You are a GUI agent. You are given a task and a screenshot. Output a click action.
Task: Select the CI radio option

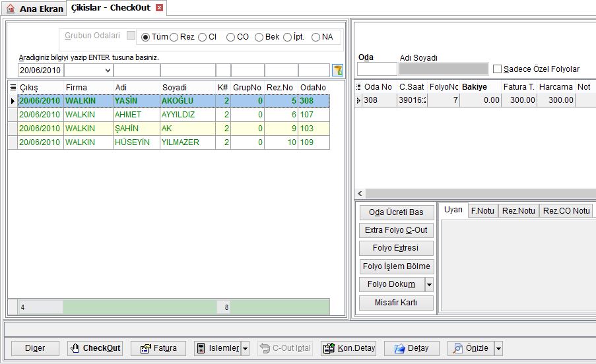[x=202, y=37]
